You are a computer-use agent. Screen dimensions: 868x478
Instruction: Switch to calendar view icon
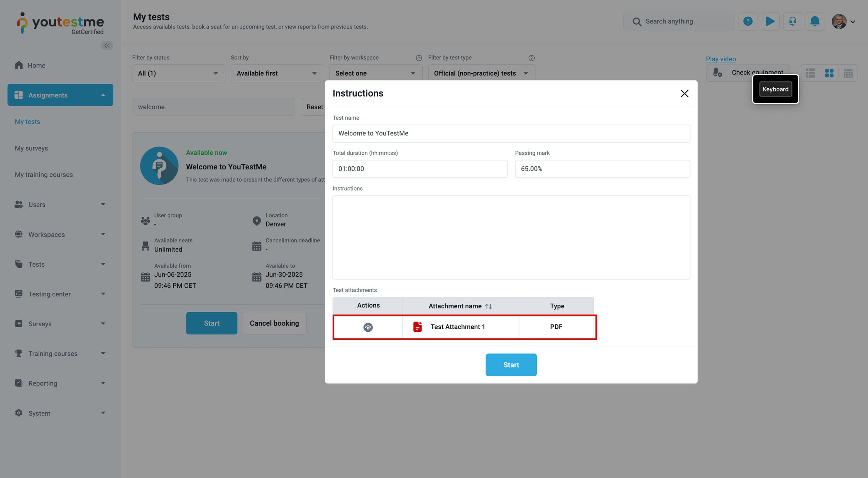848,73
